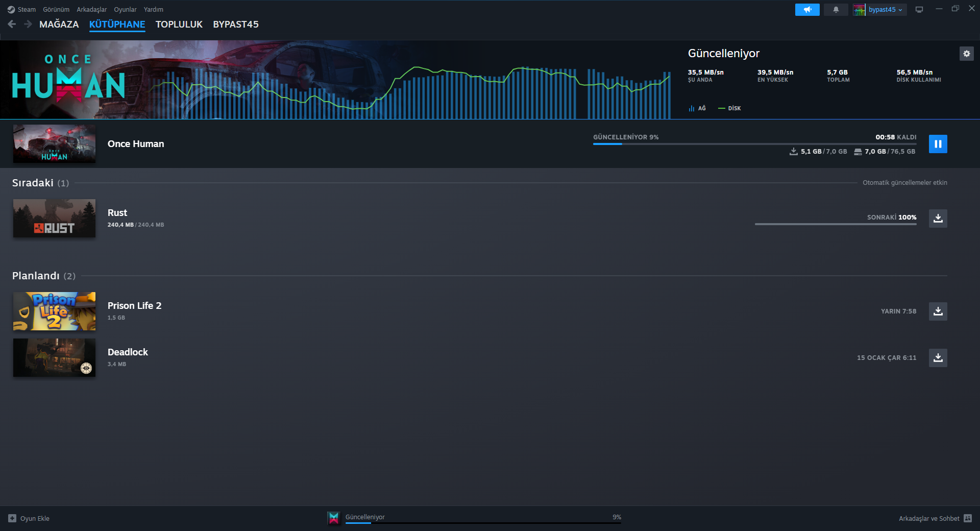Open the Görünüm menu
The height and width of the screenshot is (531, 980).
tap(56, 10)
